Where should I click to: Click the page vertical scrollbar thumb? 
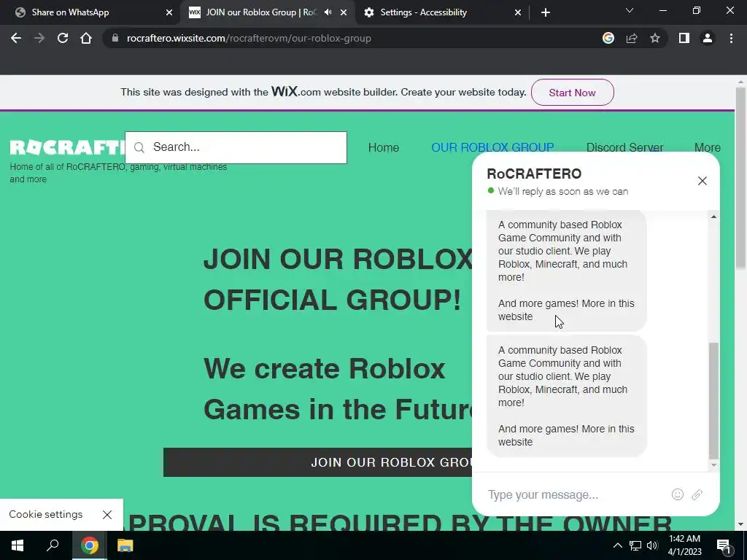tap(740, 177)
